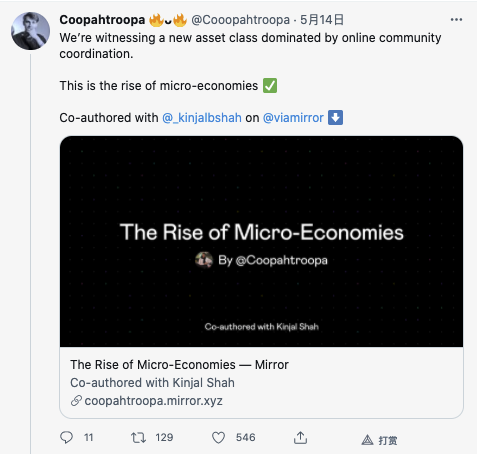
Task: Click the small author avatar in the card preview
Action: click(204, 260)
